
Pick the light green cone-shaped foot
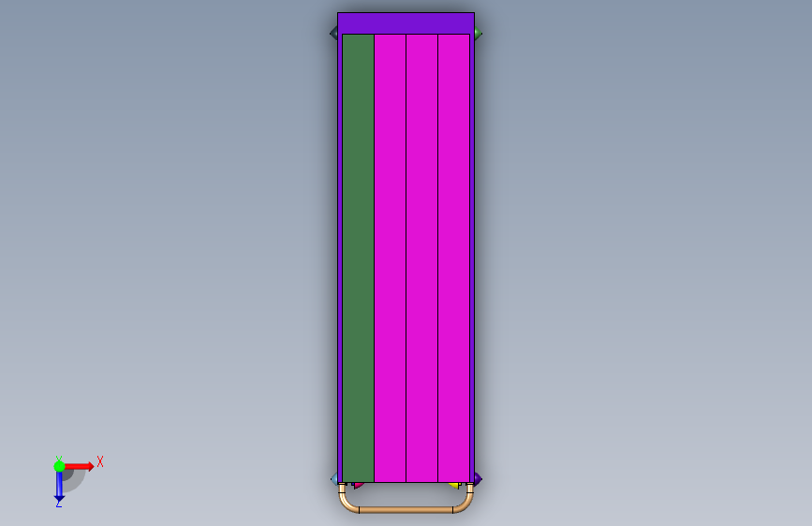click(479, 34)
